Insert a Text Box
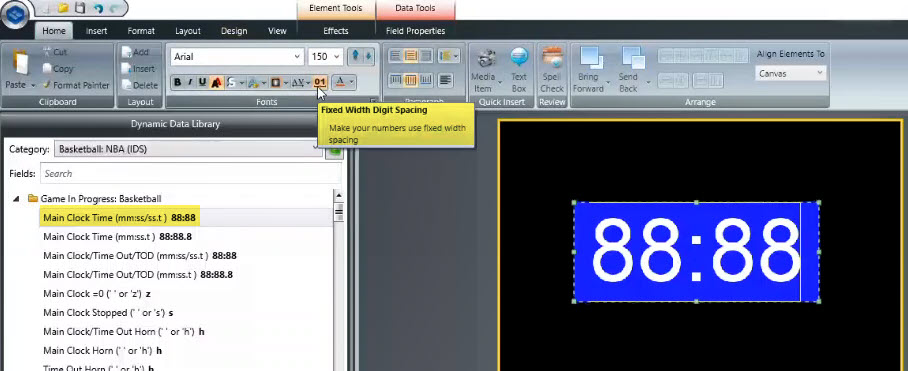908x371 pixels. click(519, 70)
